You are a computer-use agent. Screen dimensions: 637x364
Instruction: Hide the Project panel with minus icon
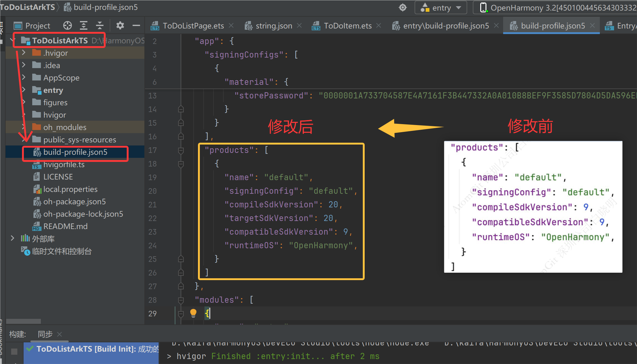[x=136, y=25]
